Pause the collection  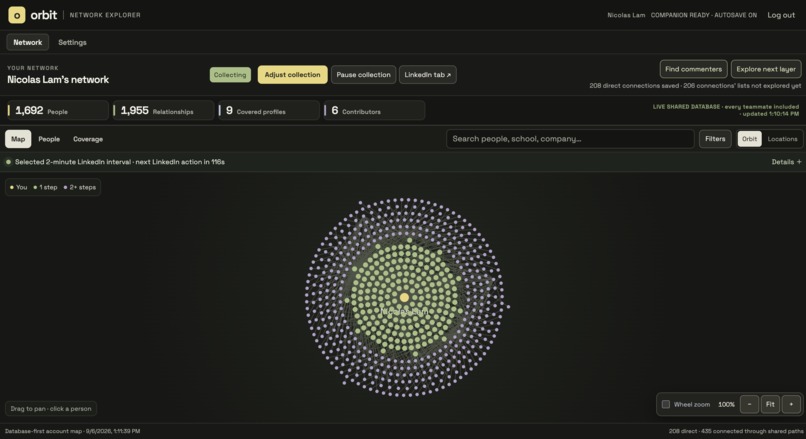pos(363,75)
